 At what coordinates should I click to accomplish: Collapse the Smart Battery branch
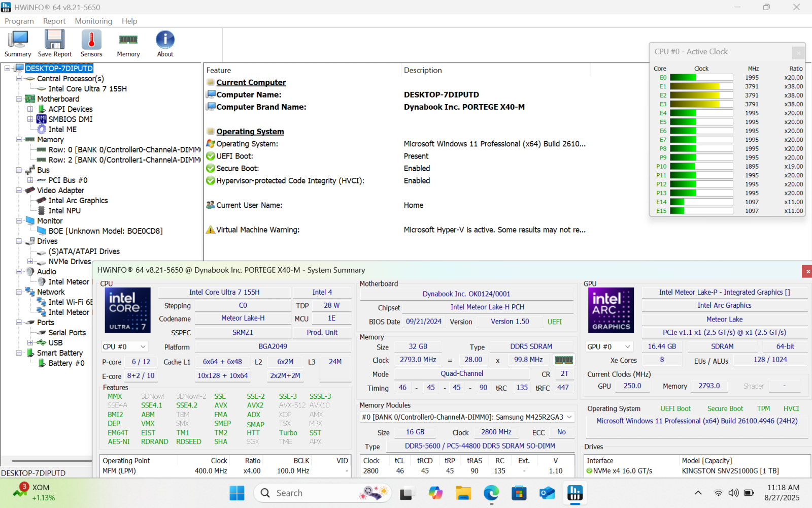pyautogui.click(x=19, y=353)
